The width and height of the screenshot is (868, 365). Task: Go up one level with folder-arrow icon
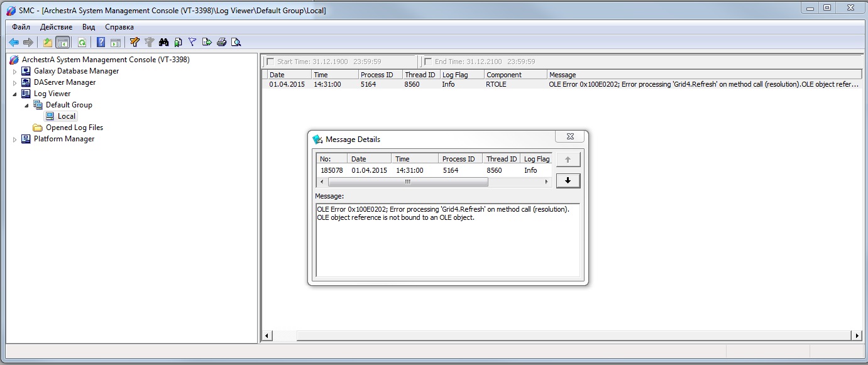pos(48,42)
